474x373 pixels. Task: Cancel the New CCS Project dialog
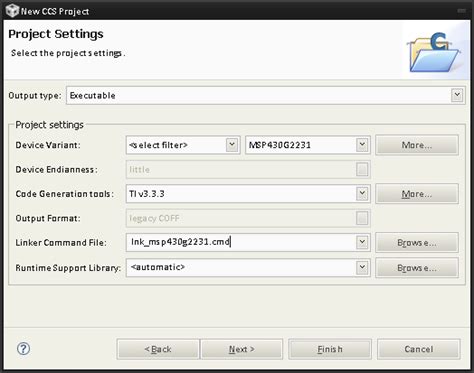click(x=419, y=349)
